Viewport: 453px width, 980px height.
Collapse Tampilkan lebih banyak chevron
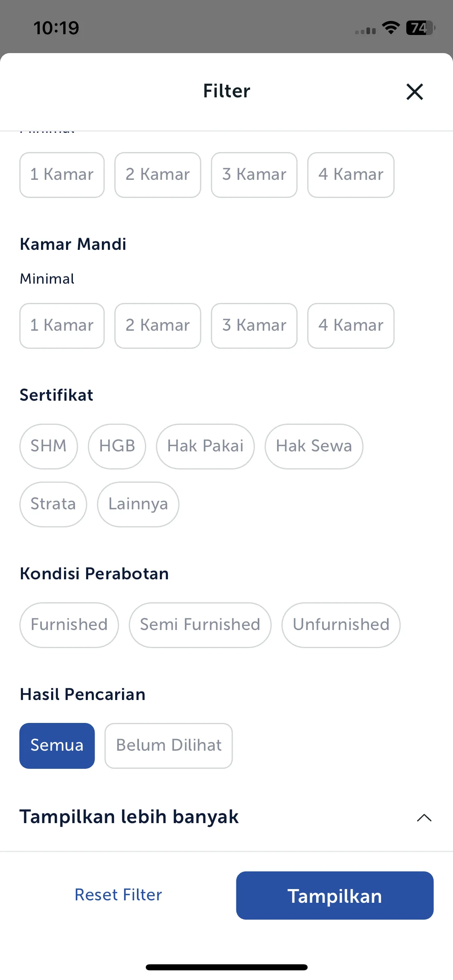(424, 818)
